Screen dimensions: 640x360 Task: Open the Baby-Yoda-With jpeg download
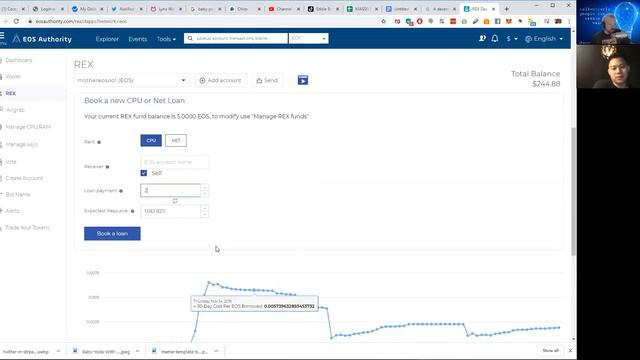(x=102, y=351)
